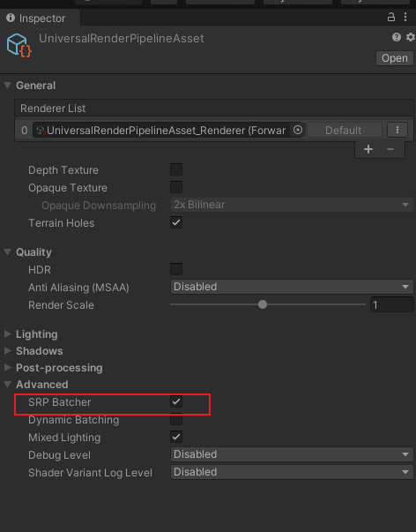This screenshot has width=416, height=532.
Task: Select the Inspector tab
Action: 40,18
